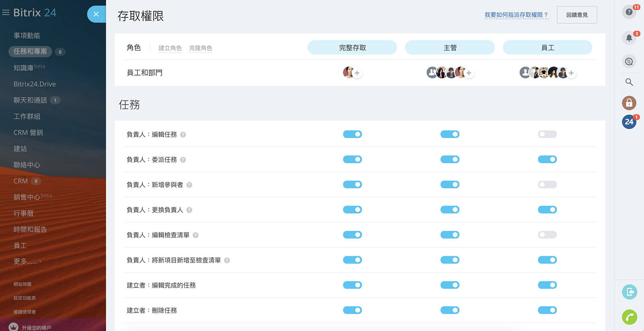Click the 回饋意見 button
Viewport: 644px width, 331px height.
(x=577, y=15)
